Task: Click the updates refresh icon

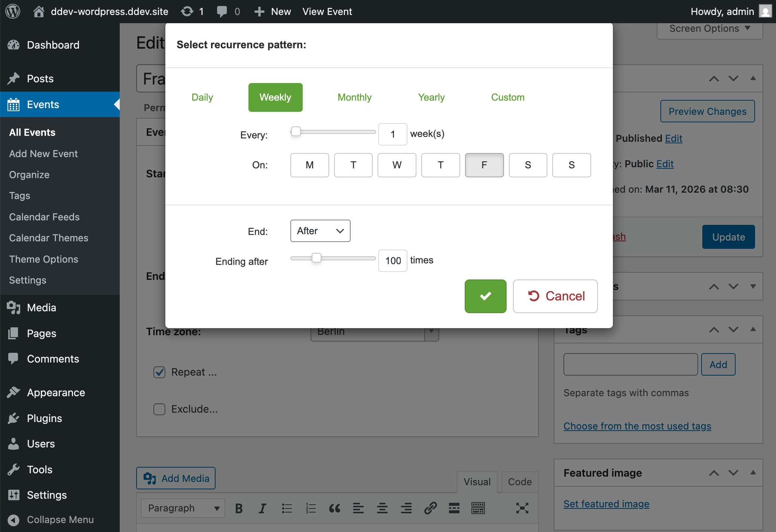Action: 187,11
